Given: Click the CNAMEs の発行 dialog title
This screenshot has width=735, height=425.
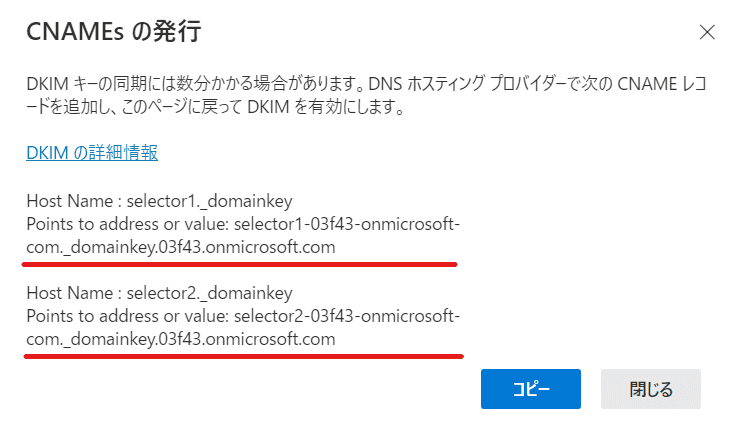Looking at the screenshot, I should point(113,32).
